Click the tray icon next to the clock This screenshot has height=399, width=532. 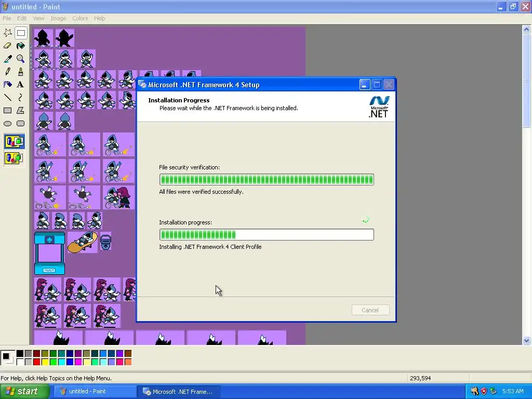[x=494, y=391]
